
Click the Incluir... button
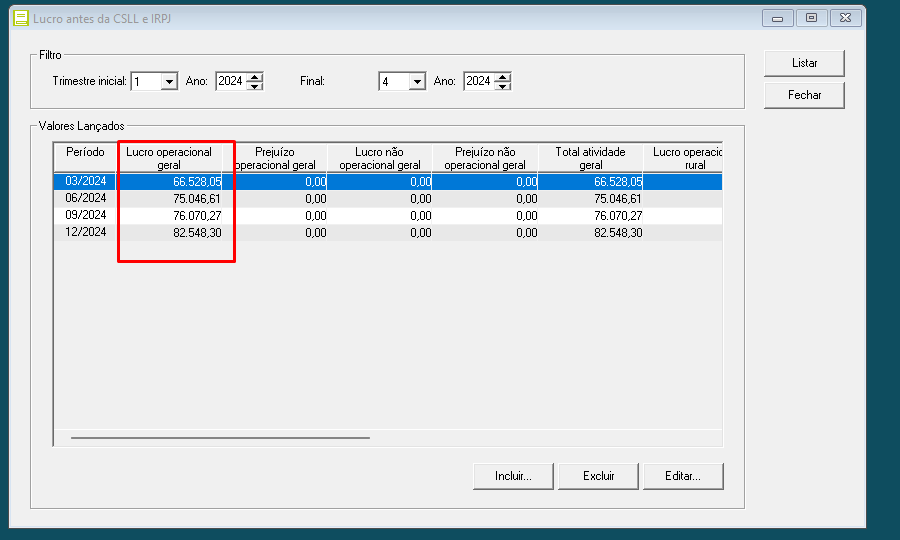click(512, 476)
